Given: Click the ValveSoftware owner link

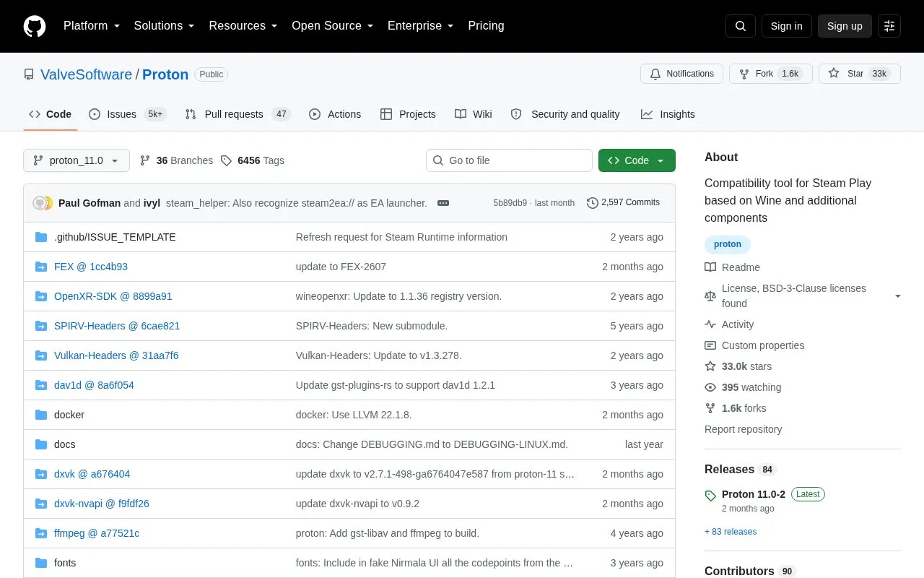Looking at the screenshot, I should click(86, 74).
